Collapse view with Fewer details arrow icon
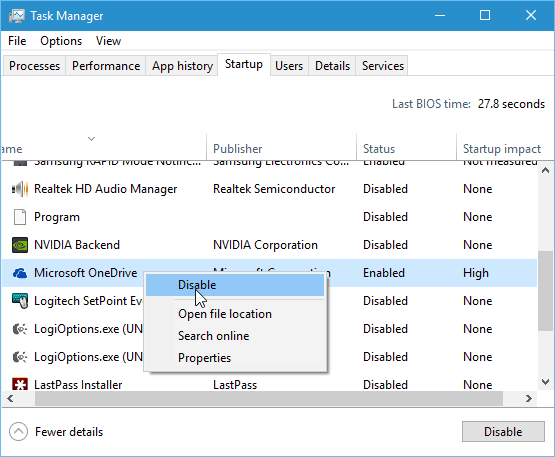The image size is (555, 457). click(x=18, y=432)
